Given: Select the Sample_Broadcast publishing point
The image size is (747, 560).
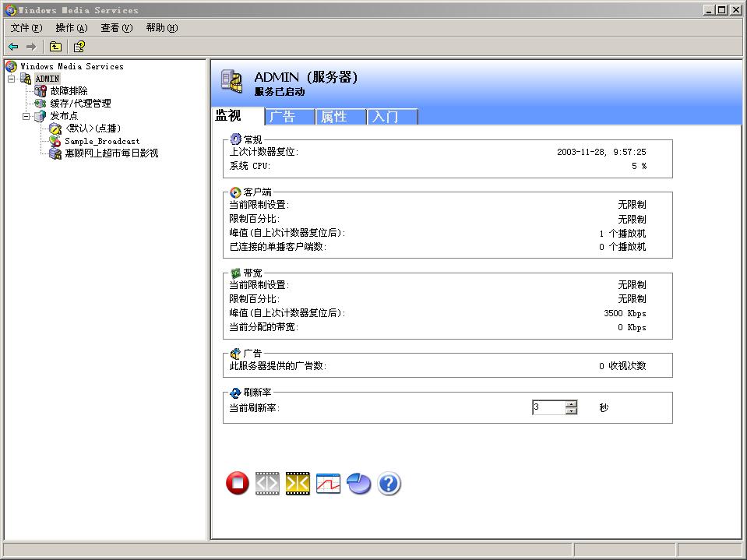Looking at the screenshot, I should tap(102, 141).
